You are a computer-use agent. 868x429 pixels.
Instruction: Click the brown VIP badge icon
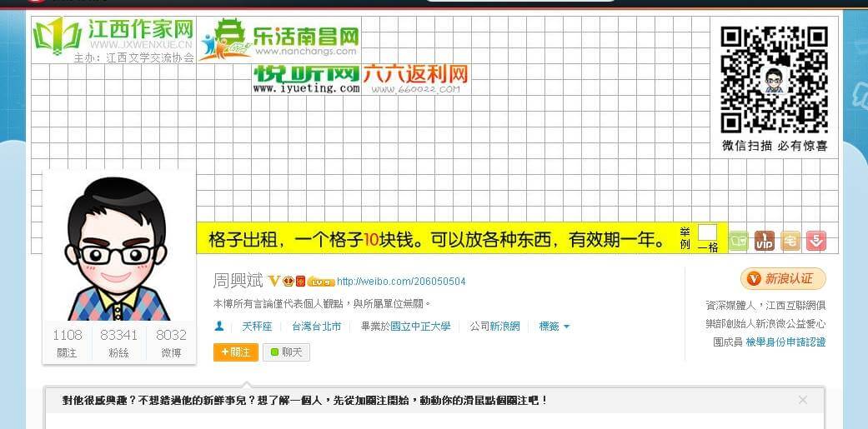[x=765, y=241]
